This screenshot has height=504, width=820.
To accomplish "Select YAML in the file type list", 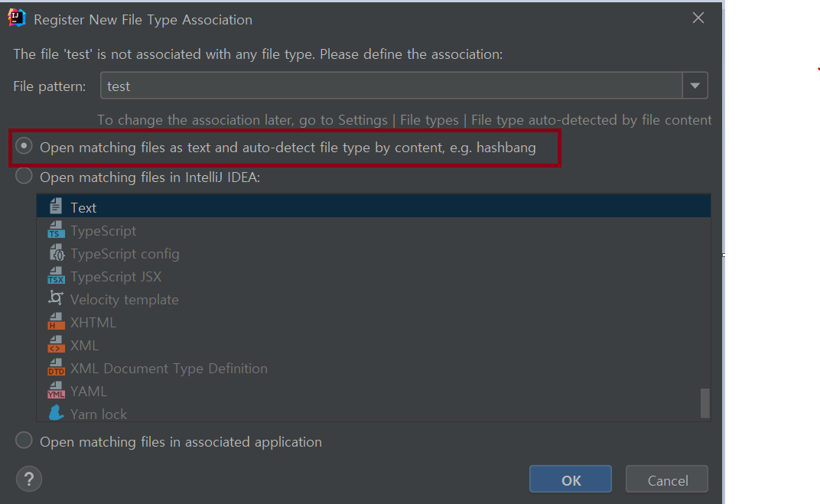I will click(x=373, y=392).
